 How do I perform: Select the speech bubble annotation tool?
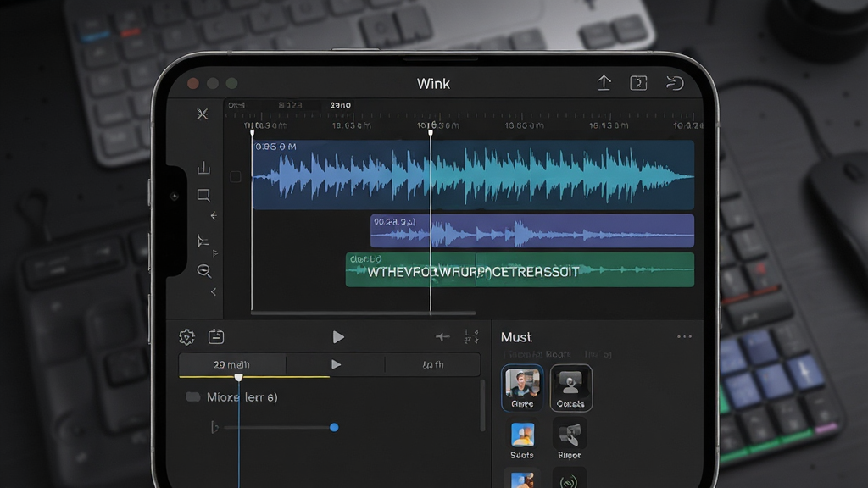point(203,195)
